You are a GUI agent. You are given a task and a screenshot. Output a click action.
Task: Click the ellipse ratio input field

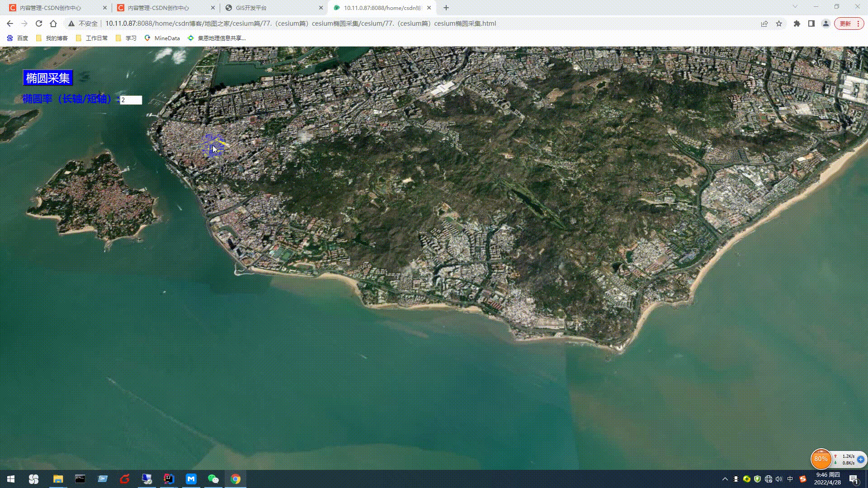pyautogui.click(x=131, y=100)
